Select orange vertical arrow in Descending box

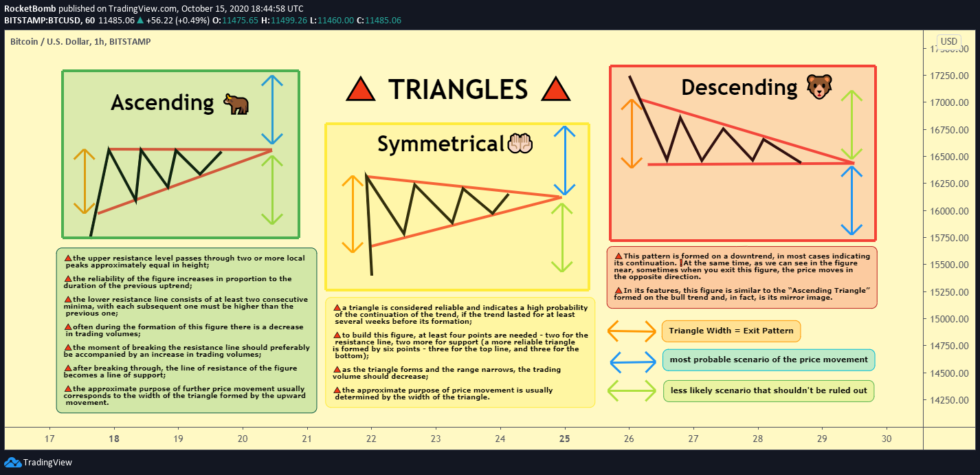(631, 134)
